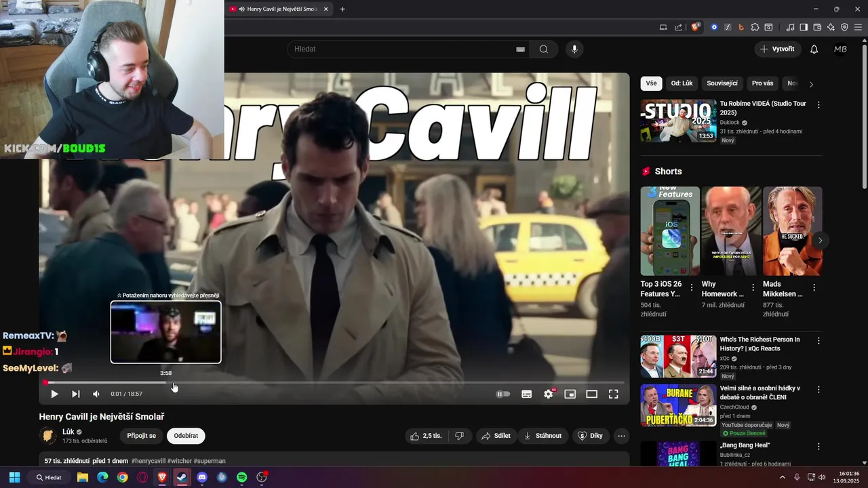Open Bang Bang Heal video thumbnail
The width and height of the screenshot is (868, 488).
(x=678, y=453)
